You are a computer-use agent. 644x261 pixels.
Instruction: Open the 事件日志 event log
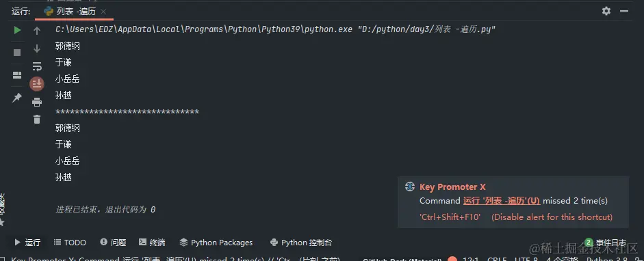pos(606,243)
